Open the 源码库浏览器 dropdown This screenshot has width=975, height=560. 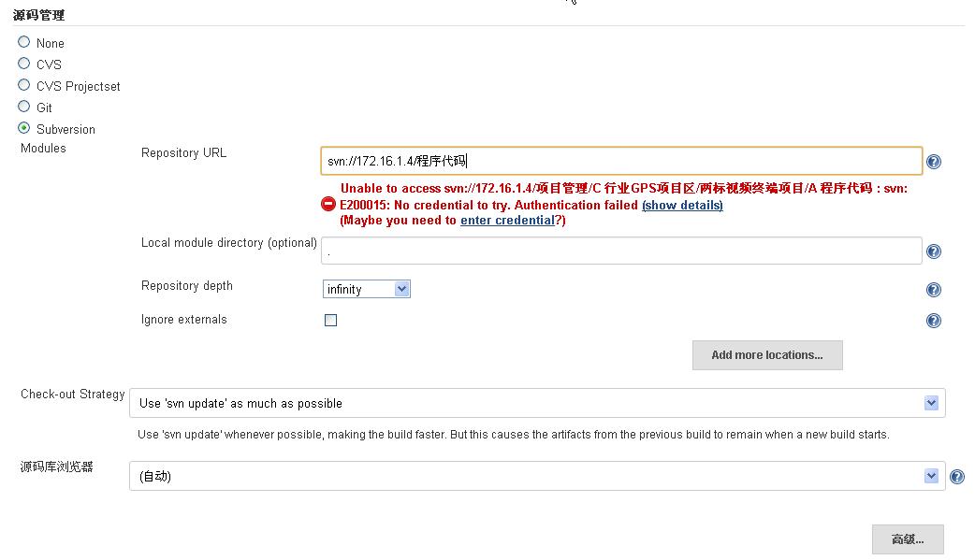point(537,476)
